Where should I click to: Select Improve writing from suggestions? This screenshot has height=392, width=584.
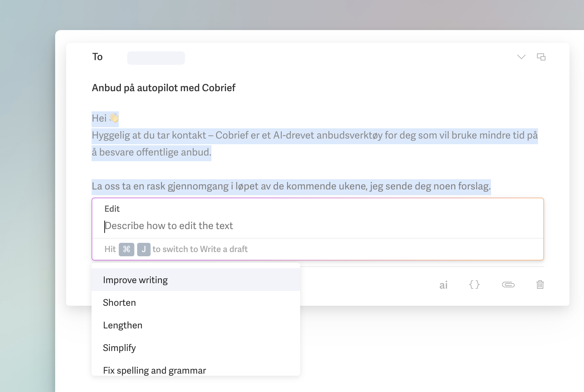pyautogui.click(x=135, y=280)
